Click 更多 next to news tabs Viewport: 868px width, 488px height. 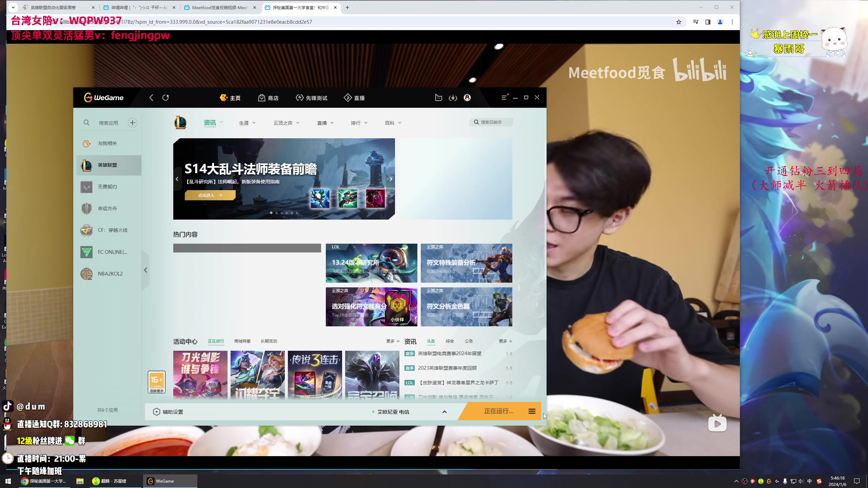pyautogui.click(x=505, y=341)
